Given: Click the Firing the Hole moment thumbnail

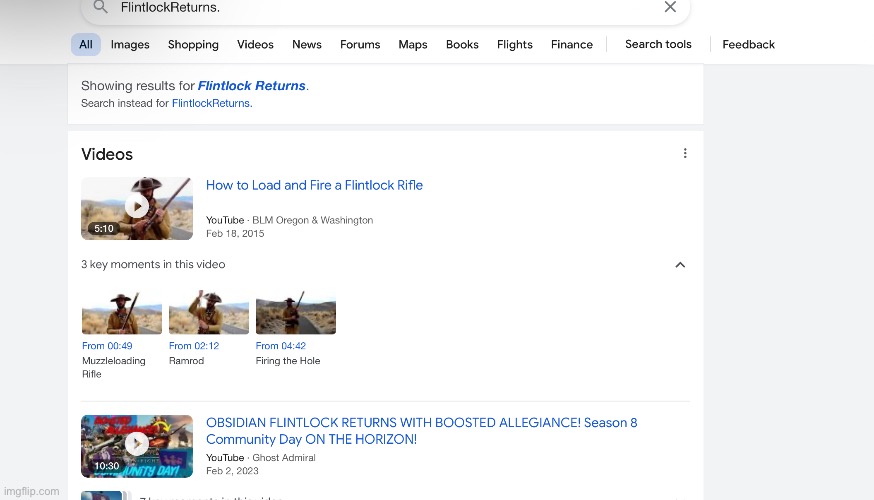Looking at the screenshot, I should pyautogui.click(x=296, y=312).
